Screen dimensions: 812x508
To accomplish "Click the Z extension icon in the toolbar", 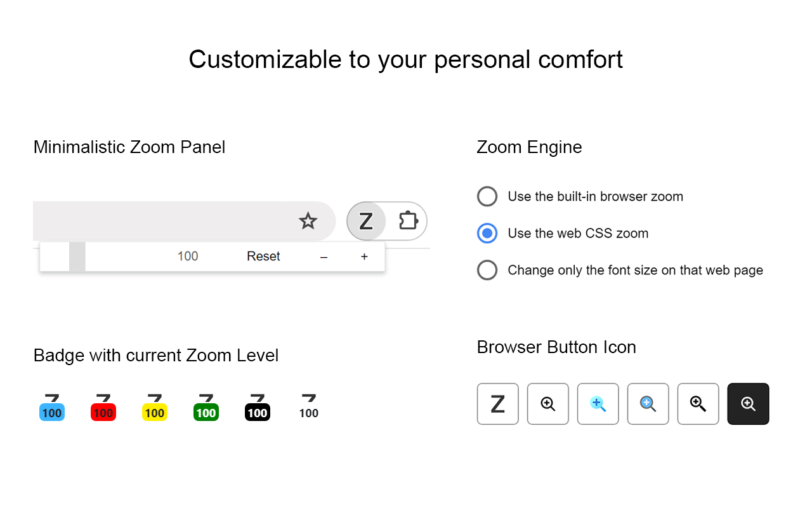I will click(x=366, y=221).
